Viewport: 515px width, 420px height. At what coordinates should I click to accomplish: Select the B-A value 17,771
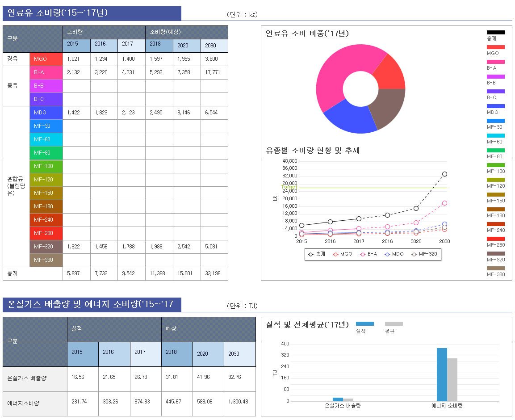(213, 73)
